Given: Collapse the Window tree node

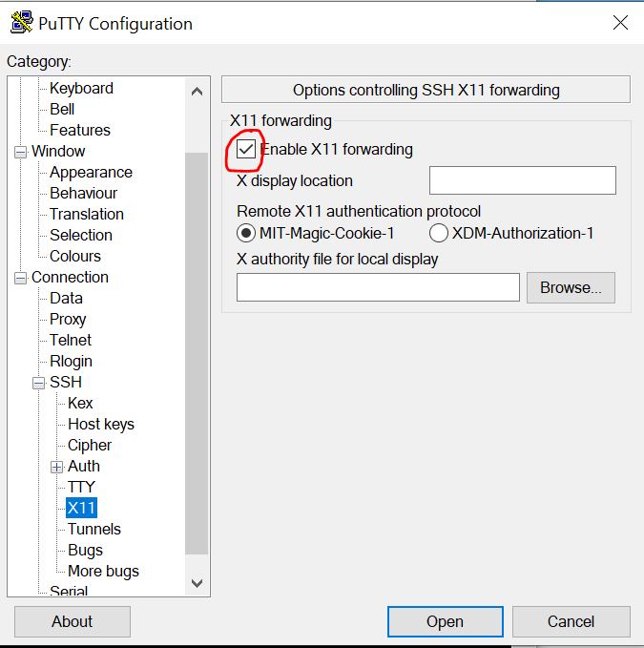Looking at the screenshot, I should (21, 152).
